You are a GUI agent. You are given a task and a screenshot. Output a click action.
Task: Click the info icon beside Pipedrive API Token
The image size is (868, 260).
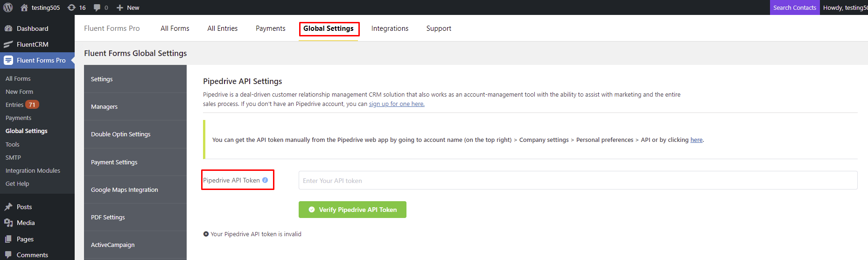265,180
